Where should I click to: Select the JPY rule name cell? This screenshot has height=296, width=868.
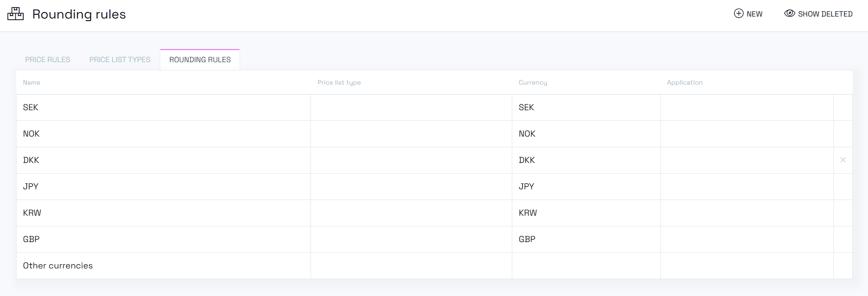point(31,187)
